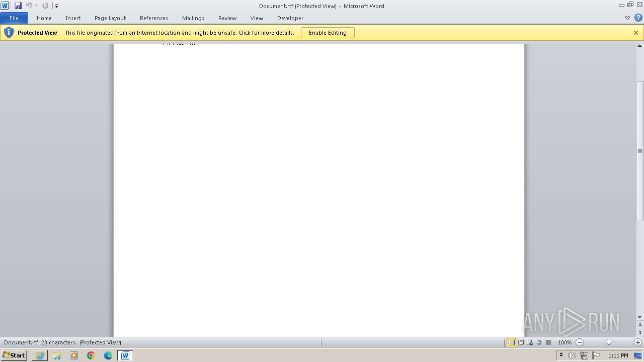This screenshot has width=644, height=362.
Task: Click the 1:11 PM system clock
Action: coord(618,355)
